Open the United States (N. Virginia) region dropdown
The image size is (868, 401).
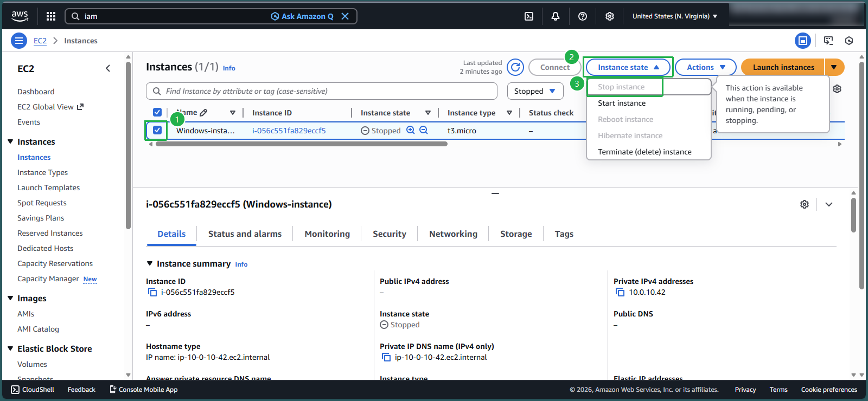[675, 16]
